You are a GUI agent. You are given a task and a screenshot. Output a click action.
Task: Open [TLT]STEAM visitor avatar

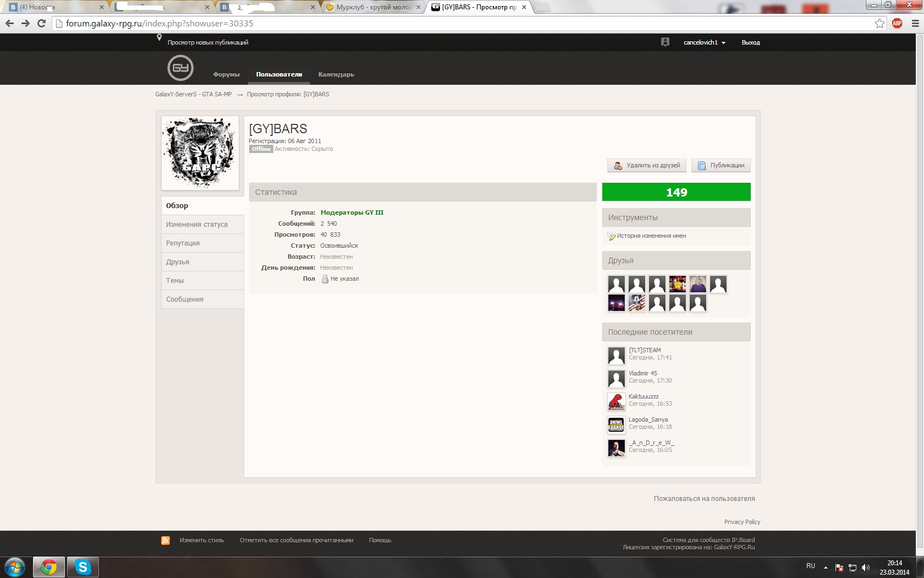point(616,356)
